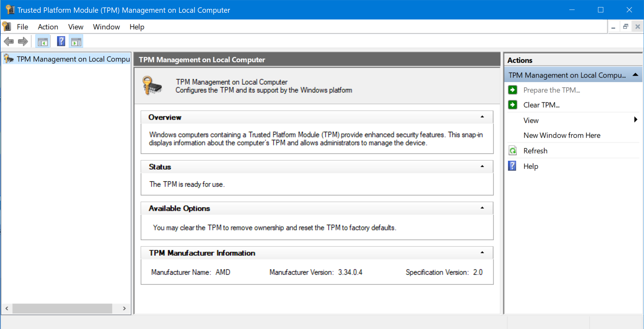
Task: Click the tree pane scroll right arrow
Action: 124,308
